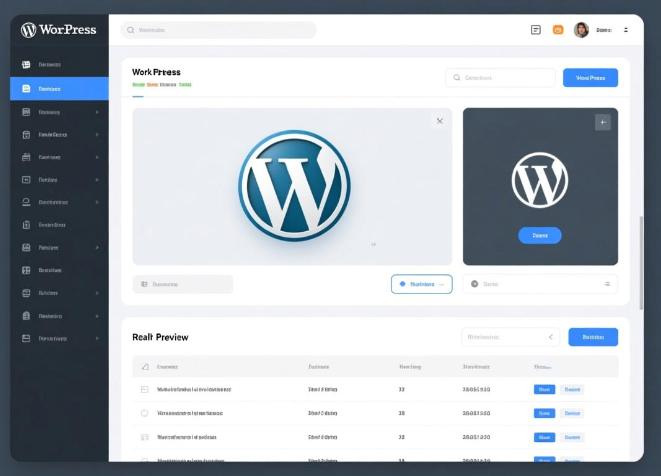Click the blue button in the first table row
Screen dimensions: 661x476
[544, 390]
